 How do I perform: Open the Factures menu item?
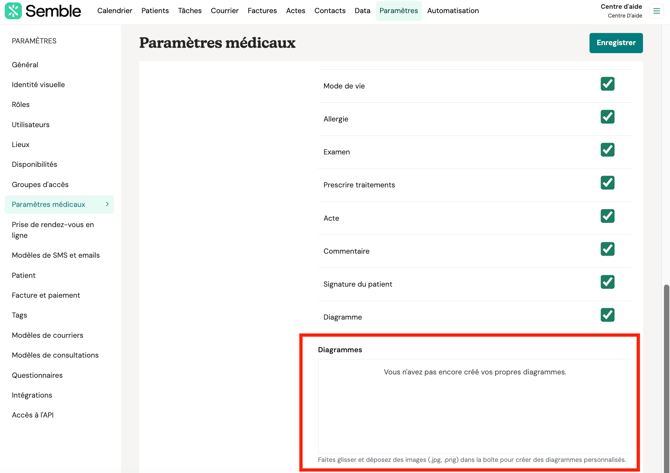262,11
